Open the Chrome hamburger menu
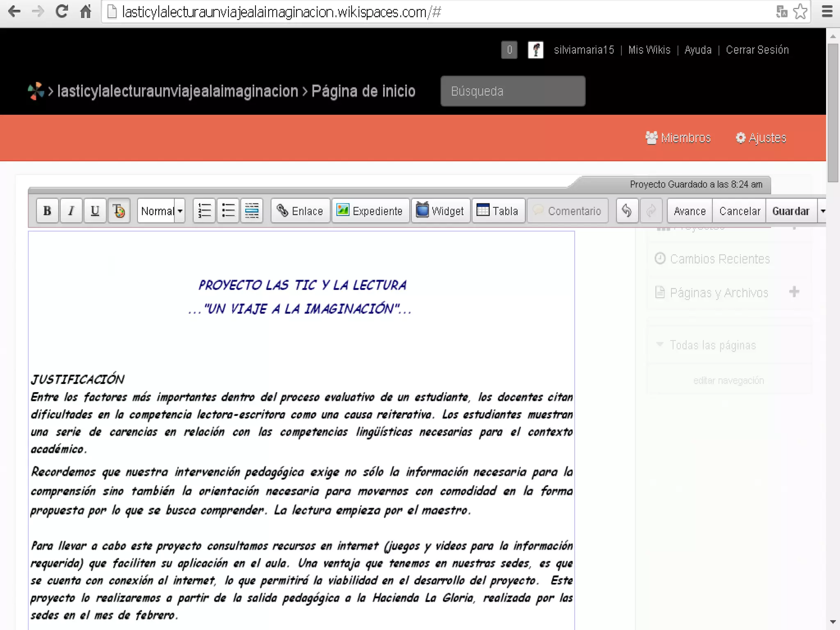Screen dimensions: 840x630 click(827, 11)
